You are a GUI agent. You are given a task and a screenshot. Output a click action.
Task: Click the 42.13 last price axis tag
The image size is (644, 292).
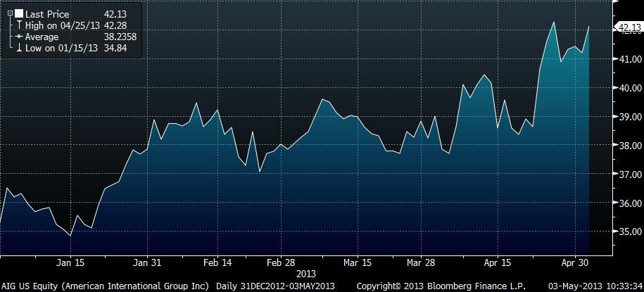pyautogui.click(x=629, y=28)
